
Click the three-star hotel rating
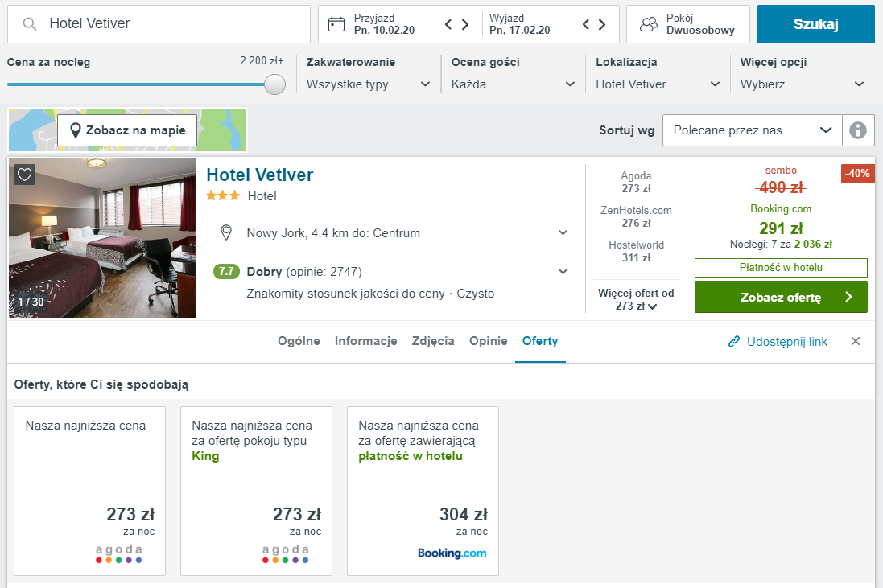tap(222, 195)
